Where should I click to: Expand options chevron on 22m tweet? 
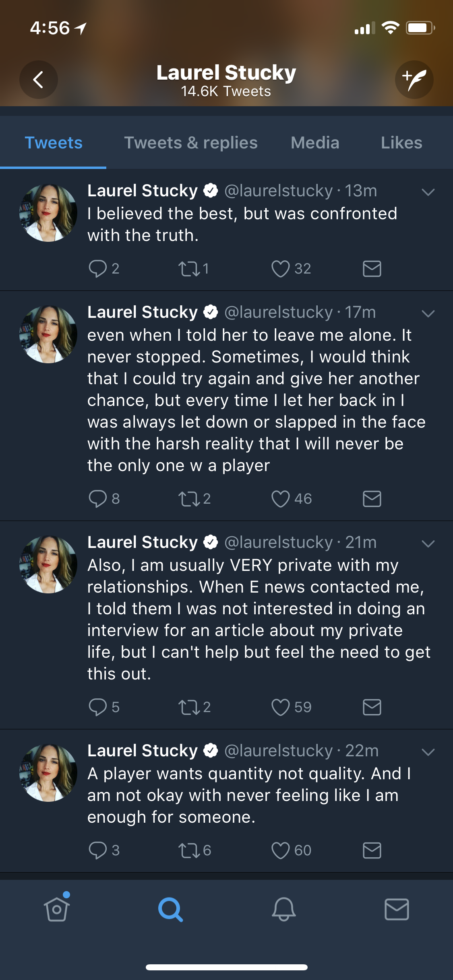pos(428,752)
